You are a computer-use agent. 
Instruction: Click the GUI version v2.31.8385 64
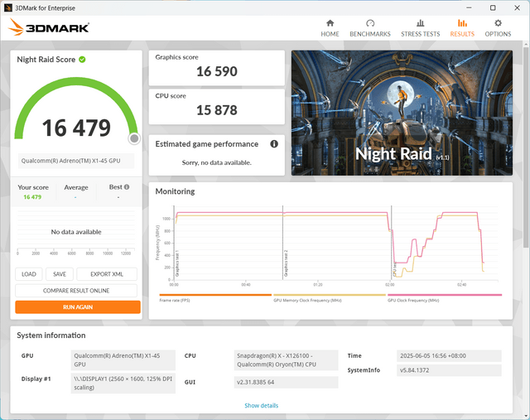[x=286, y=382]
